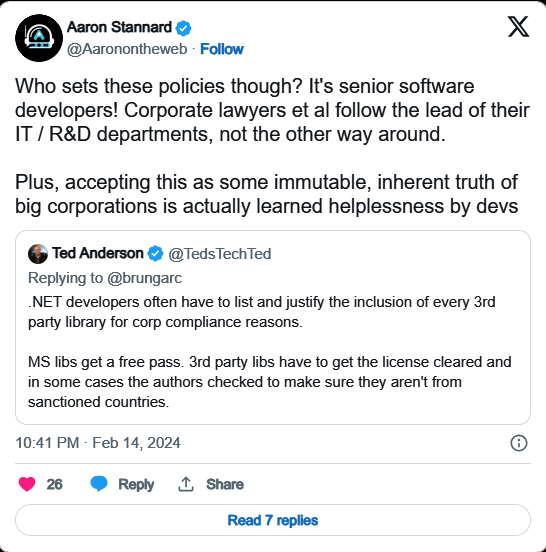Expand thread with Read 7 replies
Image resolution: width=546 pixels, height=552 pixels.
click(273, 520)
